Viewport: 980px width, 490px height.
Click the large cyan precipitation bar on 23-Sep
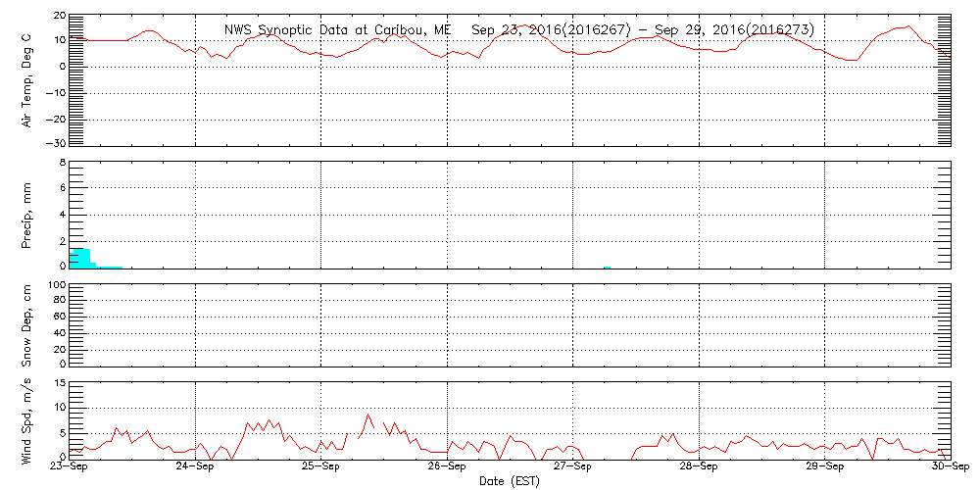pyautogui.click(x=81, y=259)
